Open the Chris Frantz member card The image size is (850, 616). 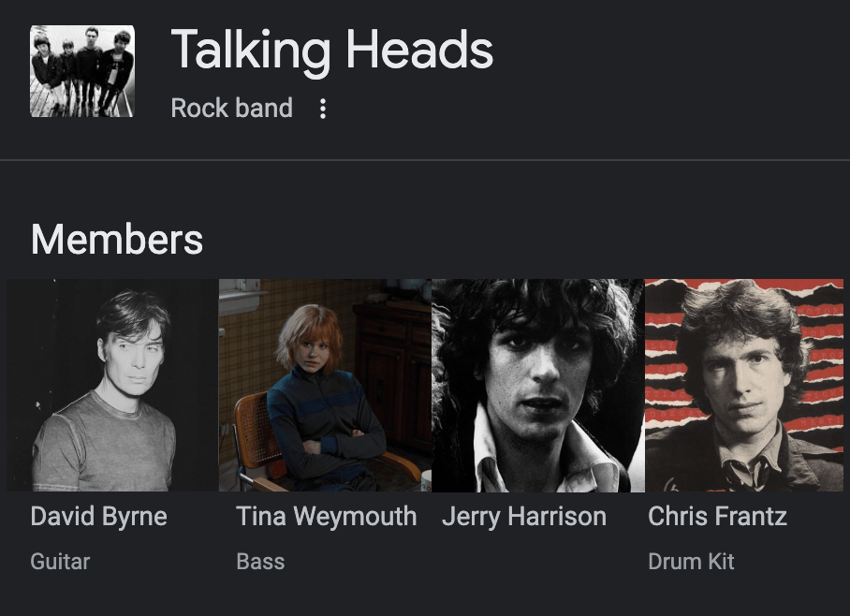[746, 421]
